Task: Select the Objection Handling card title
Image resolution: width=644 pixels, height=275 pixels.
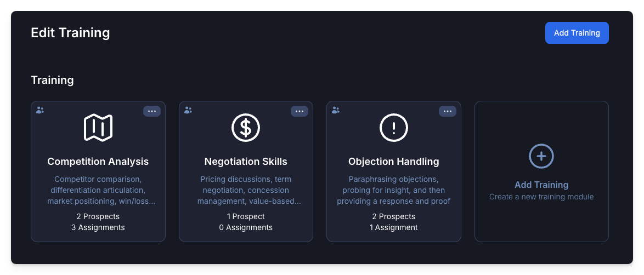Action: [394, 162]
